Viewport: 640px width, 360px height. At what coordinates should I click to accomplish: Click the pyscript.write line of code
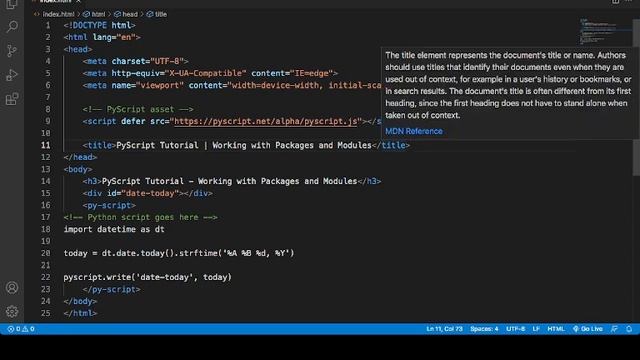pyautogui.click(x=147, y=277)
